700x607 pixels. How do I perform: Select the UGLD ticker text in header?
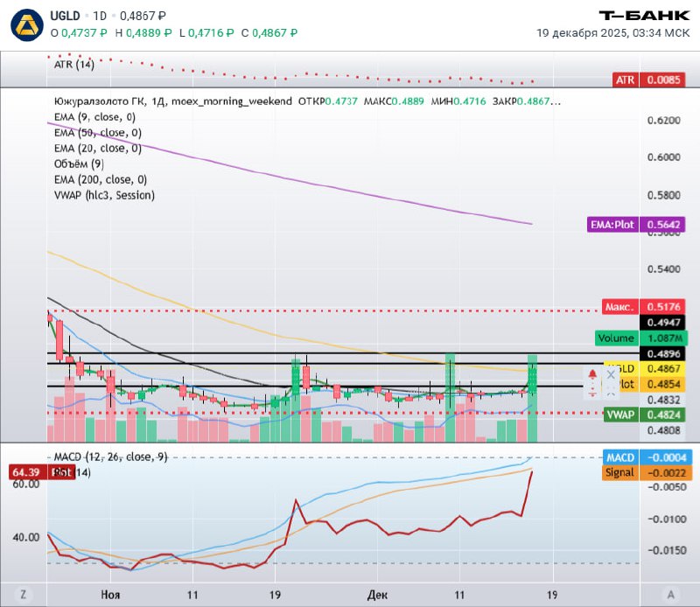[x=65, y=16]
